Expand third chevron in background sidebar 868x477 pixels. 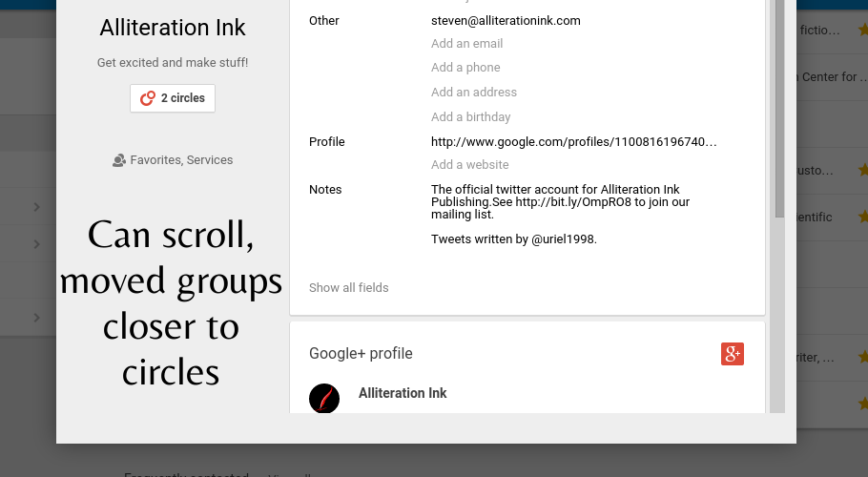(x=36, y=318)
